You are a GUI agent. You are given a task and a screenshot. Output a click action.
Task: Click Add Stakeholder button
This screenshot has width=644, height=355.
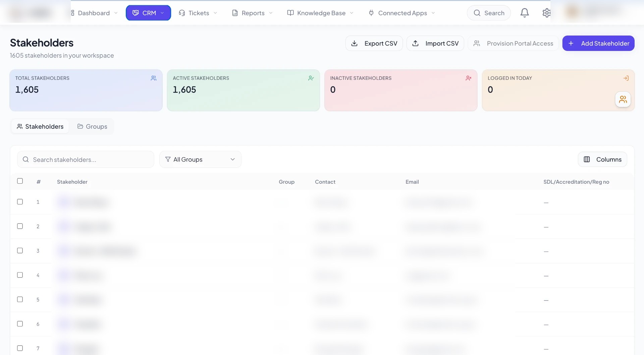[x=598, y=43]
